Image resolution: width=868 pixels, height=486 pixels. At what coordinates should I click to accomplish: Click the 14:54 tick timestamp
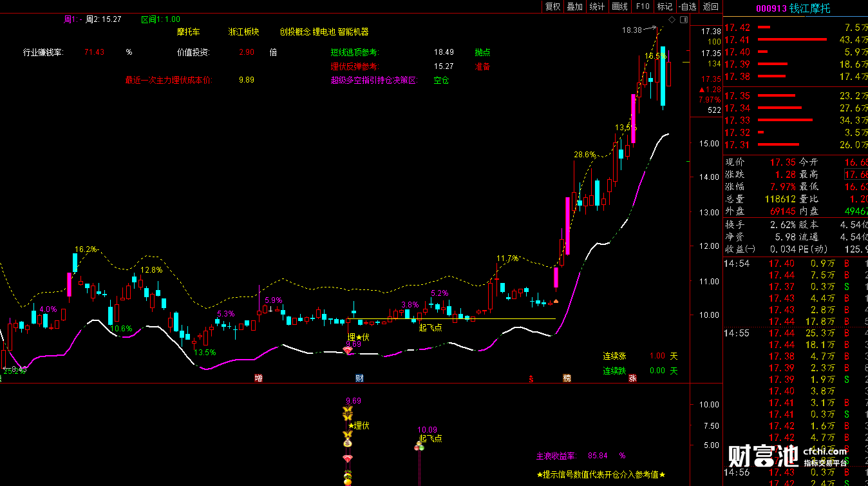pyautogui.click(x=737, y=262)
